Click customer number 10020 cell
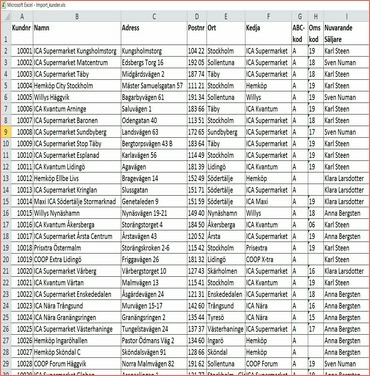The width and height of the screenshot is (370, 376). point(22,271)
